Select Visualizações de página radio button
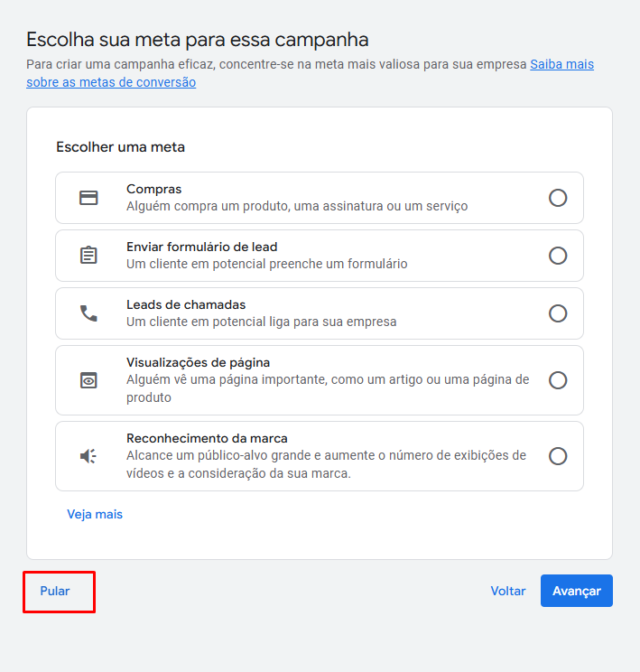This screenshot has width=640, height=672. pos(558,380)
